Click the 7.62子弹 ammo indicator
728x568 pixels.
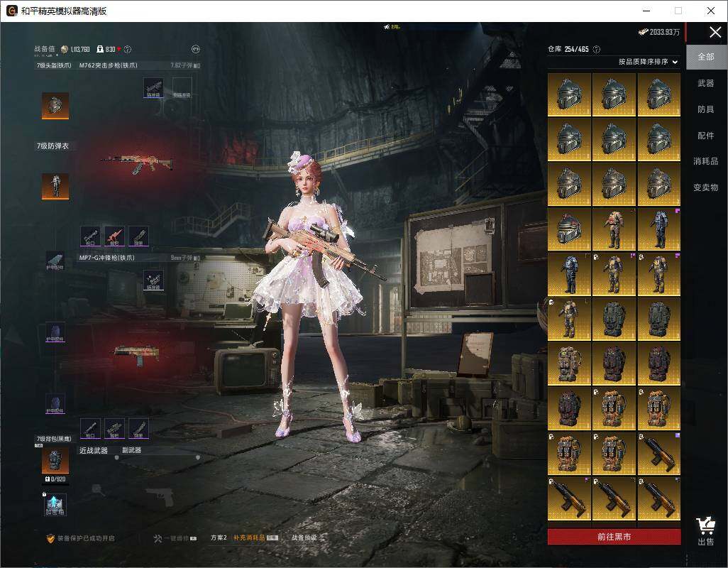pyautogui.click(x=185, y=65)
